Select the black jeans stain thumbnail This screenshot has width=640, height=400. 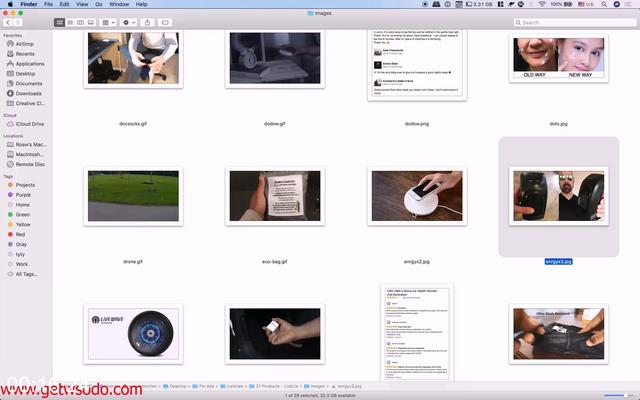(x=558, y=334)
